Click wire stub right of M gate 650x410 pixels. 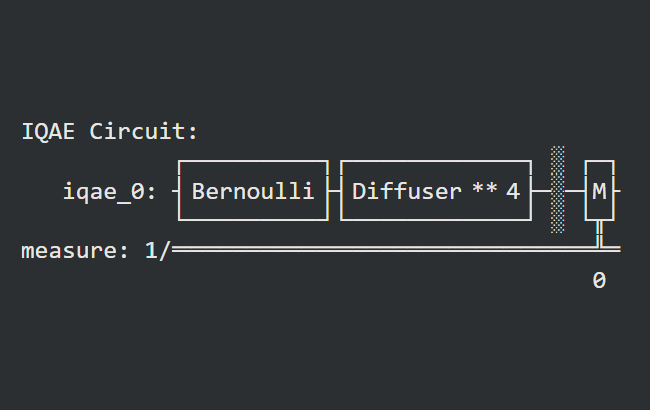[617, 191]
